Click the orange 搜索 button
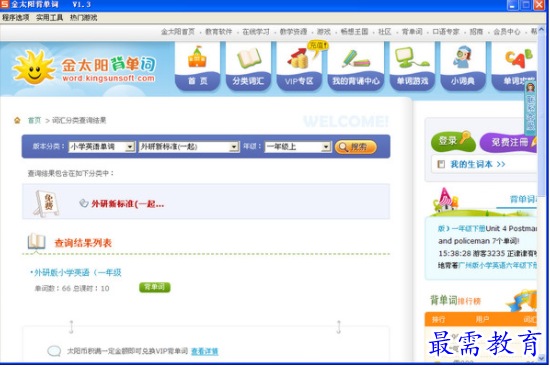This screenshot has width=550, height=375. click(x=356, y=147)
